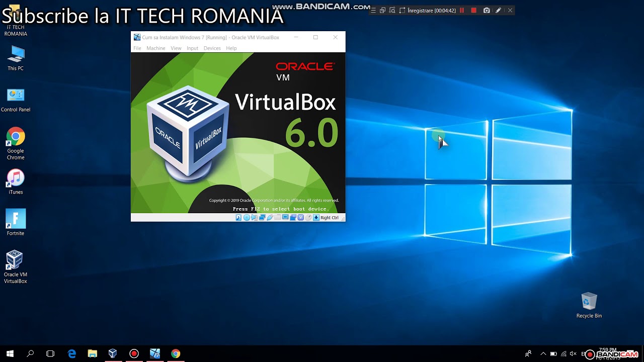The width and height of the screenshot is (644, 362).
Task: Click the video capture indicator icon
Action: [x=293, y=218]
